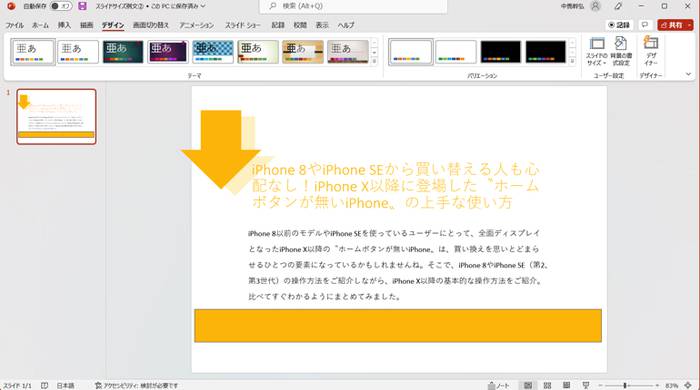Open the user account profile icon
The height and width of the screenshot is (390, 700).
[595, 6]
